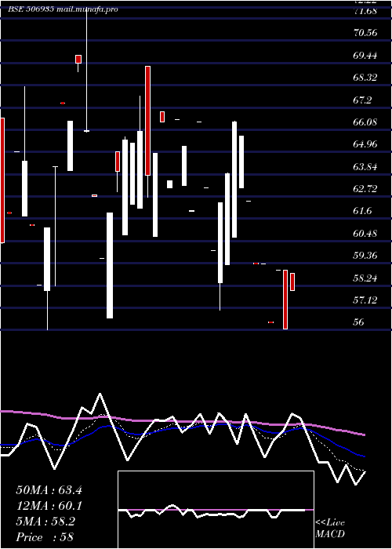392x549 pixels.
Task: Click the 58.24 price axis label
Action: tap(365, 278)
